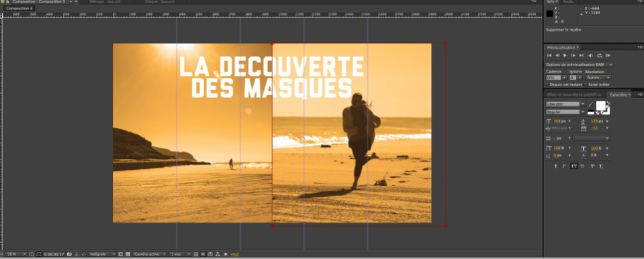Toggle Faux Bold text style
This screenshot has height=259, width=644.
pyautogui.click(x=556, y=166)
